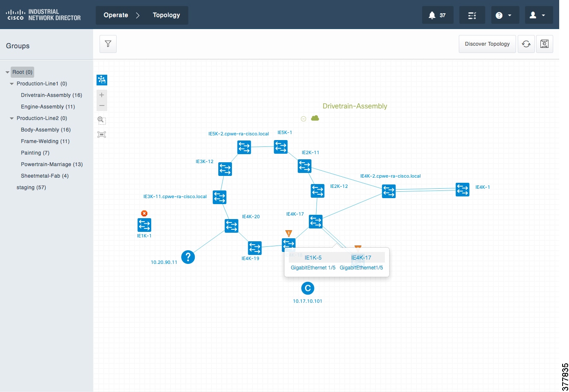Image resolution: width=569 pixels, height=392 pixels.
Task: Collapse the Root tree node
Action: tap(7, 72)
